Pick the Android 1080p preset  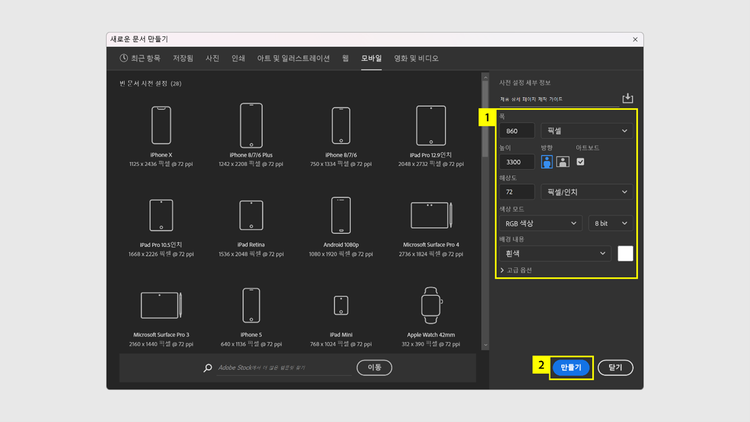point(341,215)
